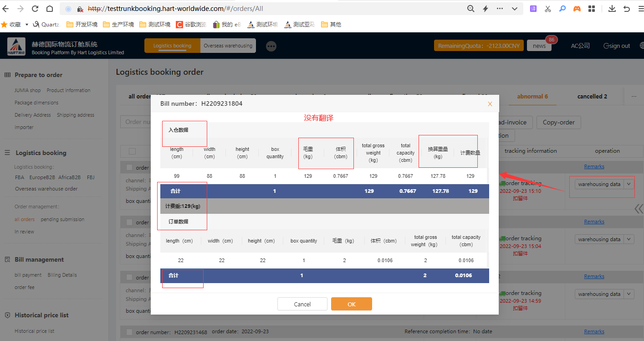Collapse the side panel with double chevron

639,208
